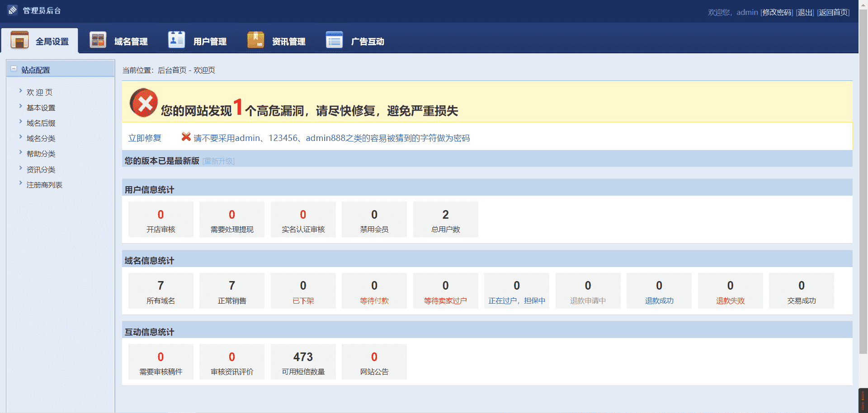Open 注册商列表 in the sidebar

pos(44,185)
